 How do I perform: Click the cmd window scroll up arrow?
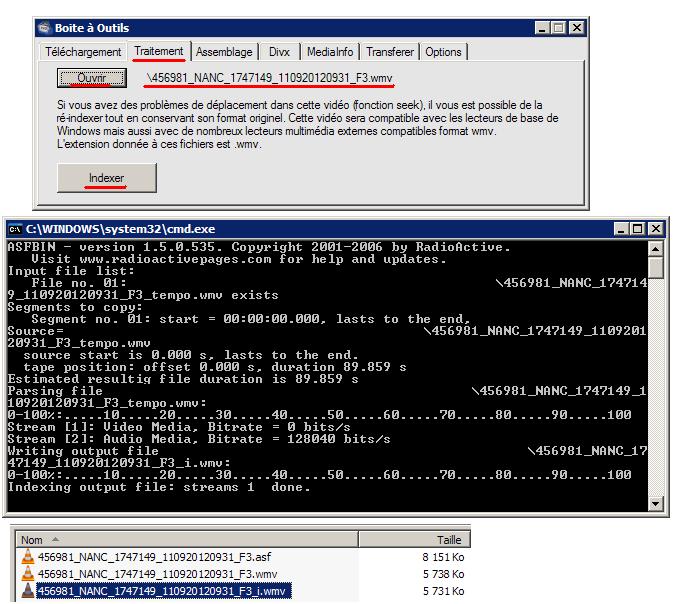[656, 248]
